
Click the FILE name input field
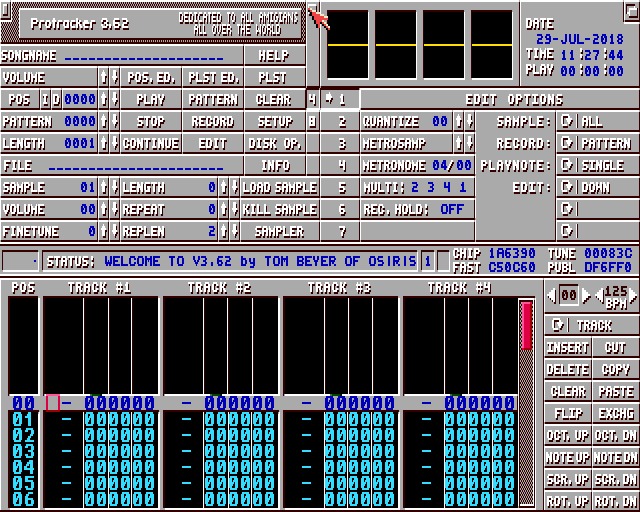136,166
